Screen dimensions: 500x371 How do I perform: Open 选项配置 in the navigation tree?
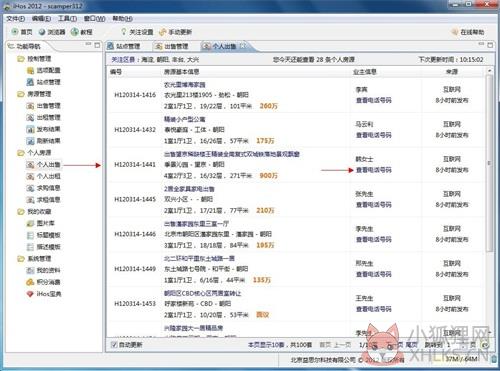(44, 70)
